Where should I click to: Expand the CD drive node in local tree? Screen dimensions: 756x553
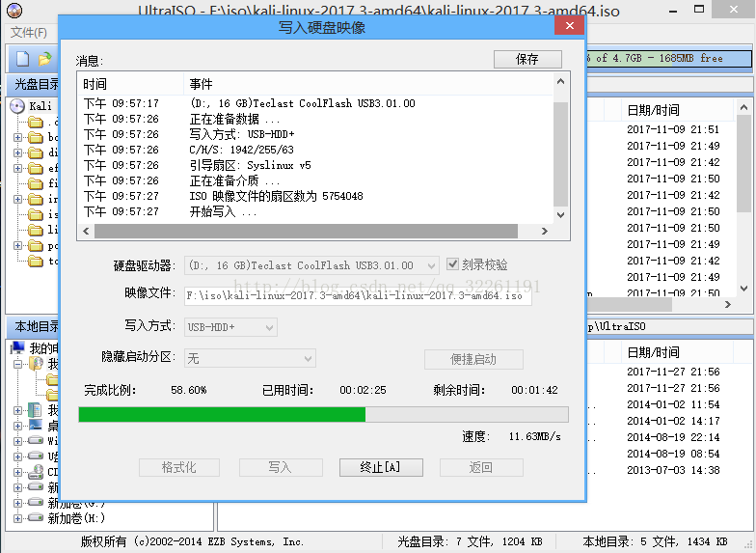tap(17, 472)
